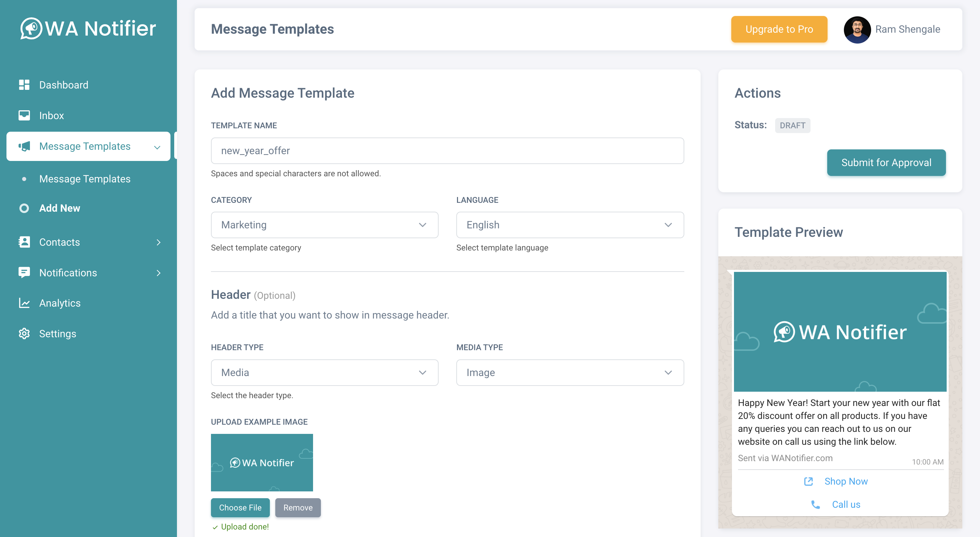Expand the Contacts submenu arrow

(x=159, y=242)
